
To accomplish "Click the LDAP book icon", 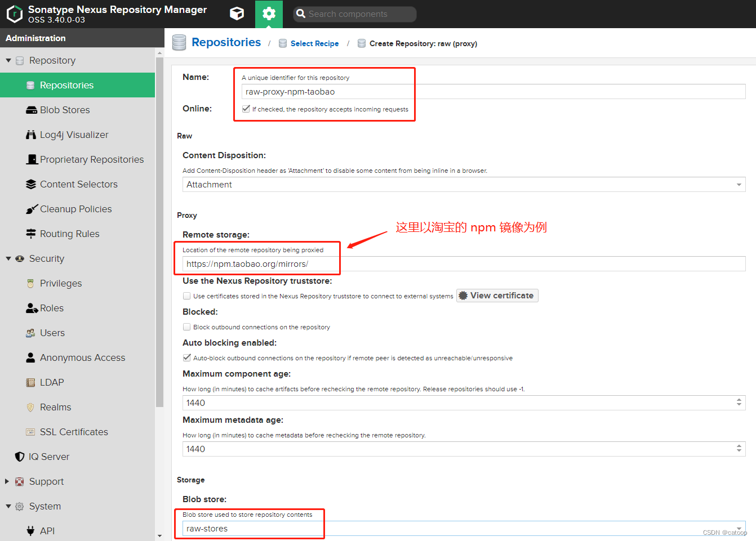I will pos(30,382).
